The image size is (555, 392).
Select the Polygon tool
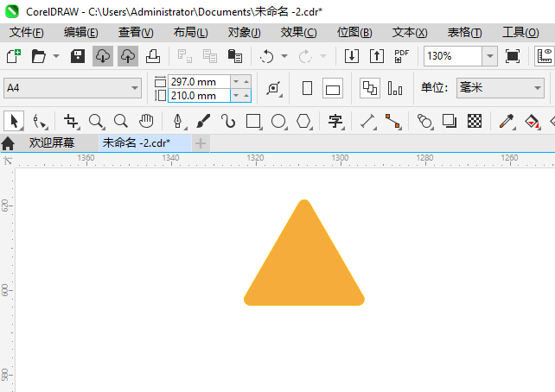pyautogui.click(x=303, y=121)
